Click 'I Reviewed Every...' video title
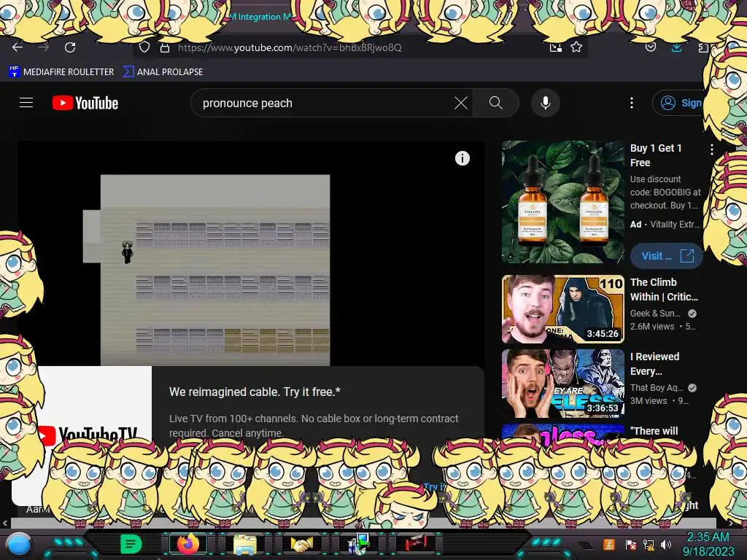 click(x=654, y=364)
